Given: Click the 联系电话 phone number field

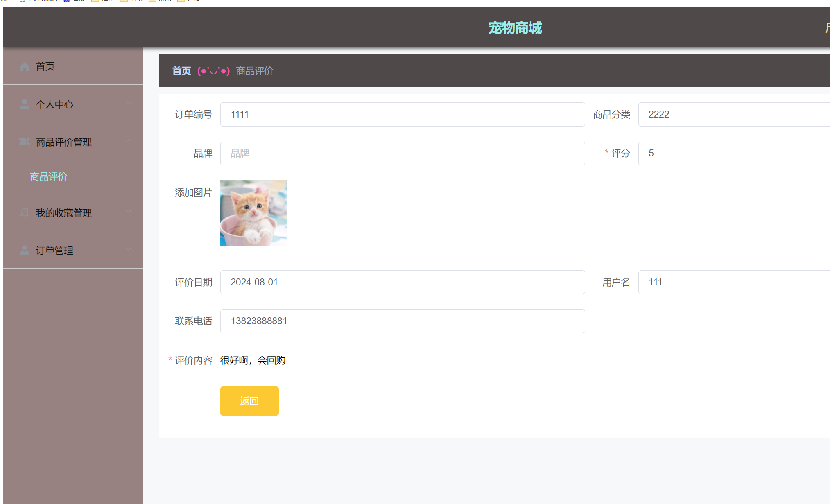Looking at the screenshot, I should [x=402, y=321].
